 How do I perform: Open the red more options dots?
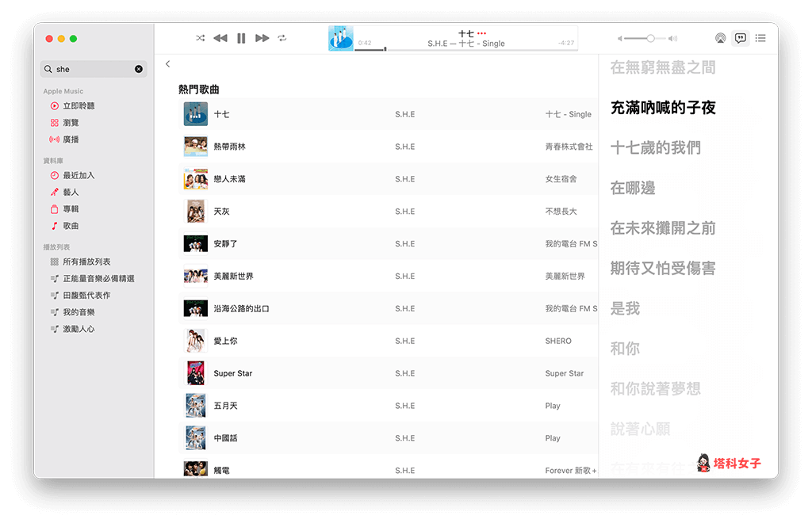tap(481, 33)
